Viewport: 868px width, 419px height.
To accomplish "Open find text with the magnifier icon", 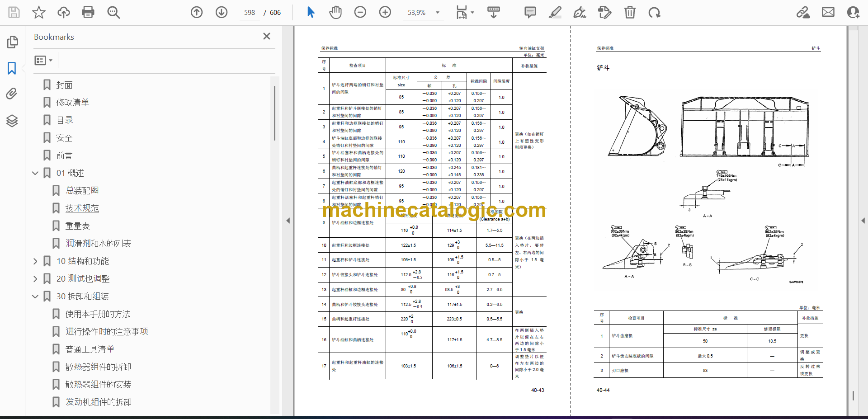I will [x=113, y=12].
